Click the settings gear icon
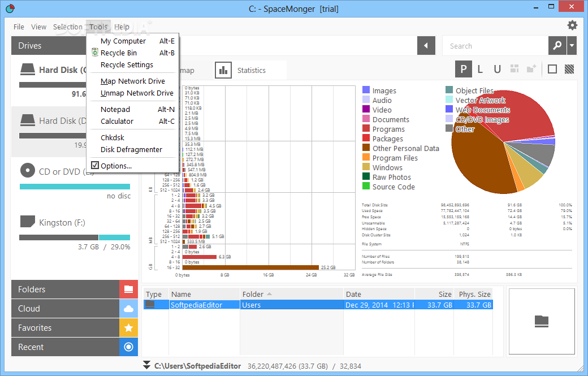 click(572, 25)
